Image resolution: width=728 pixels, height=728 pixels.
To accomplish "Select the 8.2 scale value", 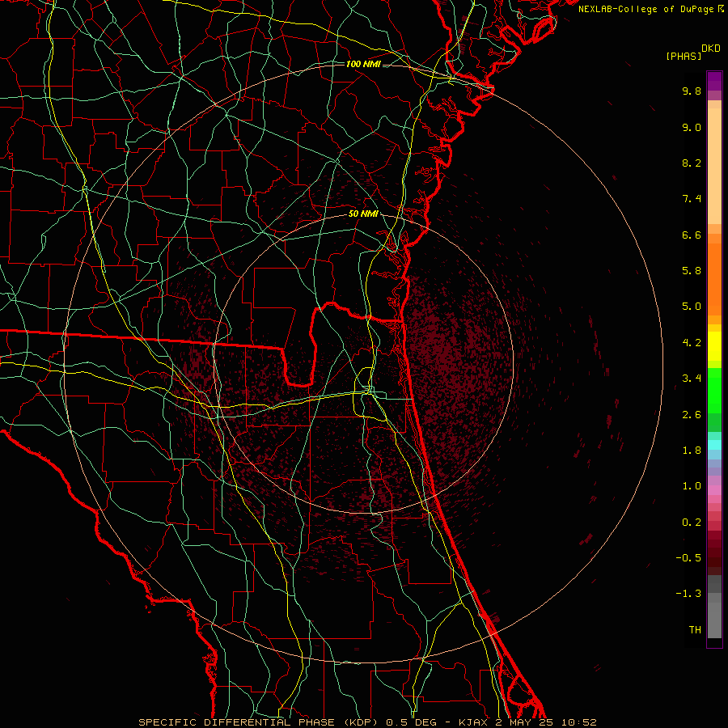I will pyautogui.click(x=692, y=163).
